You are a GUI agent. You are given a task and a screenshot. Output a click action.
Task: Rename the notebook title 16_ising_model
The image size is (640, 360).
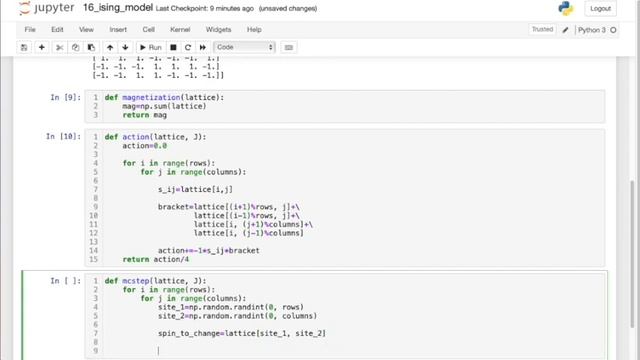(118, 8)
